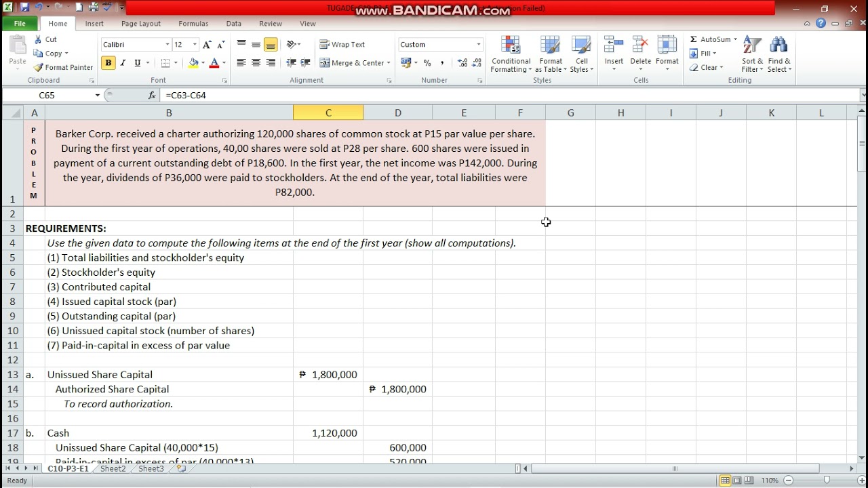
Task: Open Find & Select menu
Action: (779, 54)
